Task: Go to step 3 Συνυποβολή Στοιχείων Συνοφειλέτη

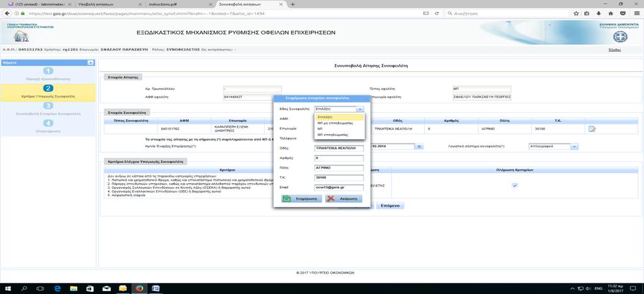Action: pos(48,109)
